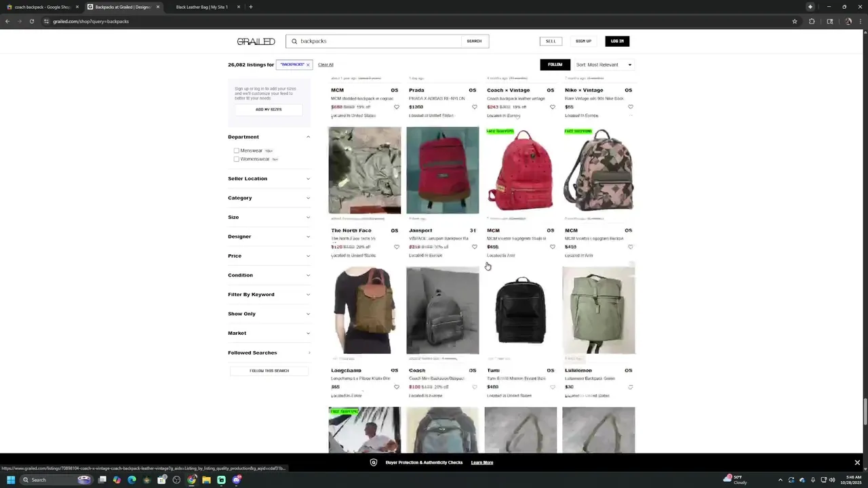Click the Buyer Protection shield icon
The width and height of the screenshot is (868, 488).
pyautogui.click(x=374, y=462)
